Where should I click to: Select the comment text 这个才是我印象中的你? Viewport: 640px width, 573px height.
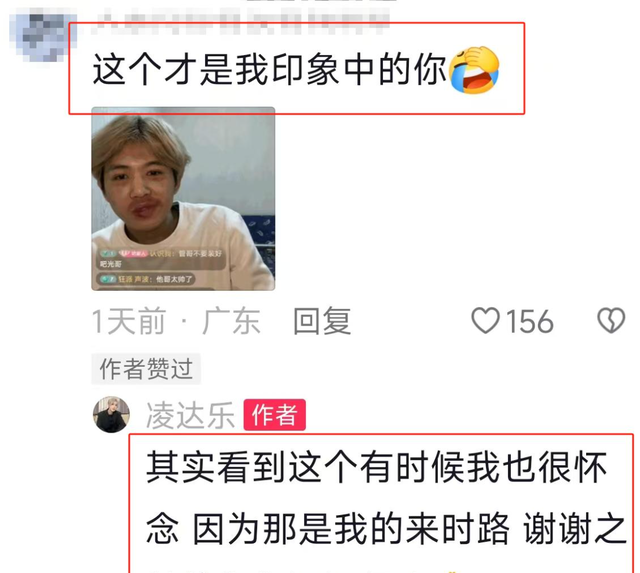pos(270,70)
